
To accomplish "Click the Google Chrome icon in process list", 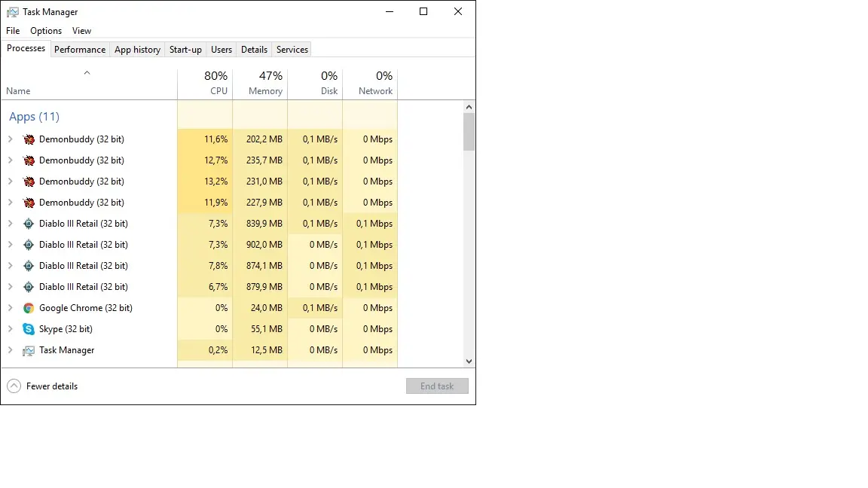I will (29, 308).
